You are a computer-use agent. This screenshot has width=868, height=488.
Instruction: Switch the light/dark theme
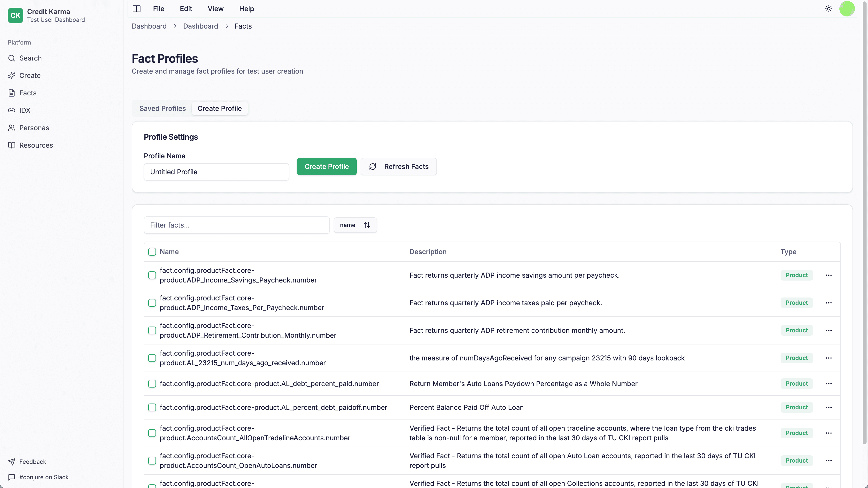(x=828, y=9)
